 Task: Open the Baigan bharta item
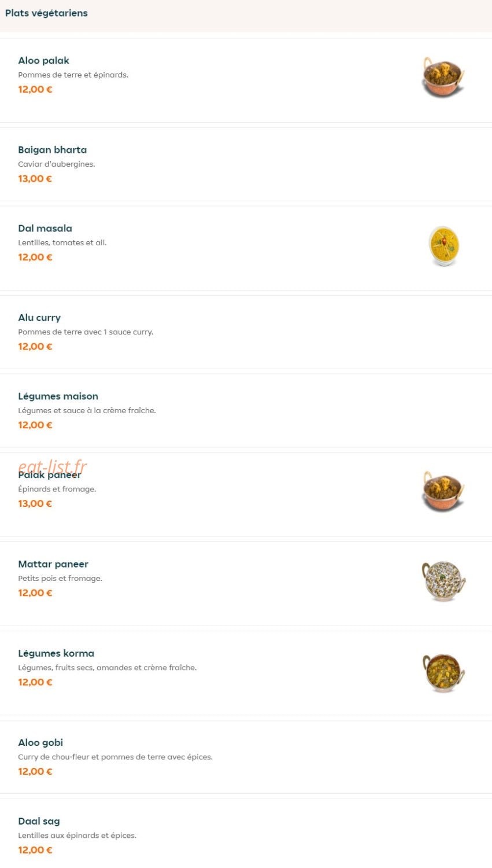246,164
